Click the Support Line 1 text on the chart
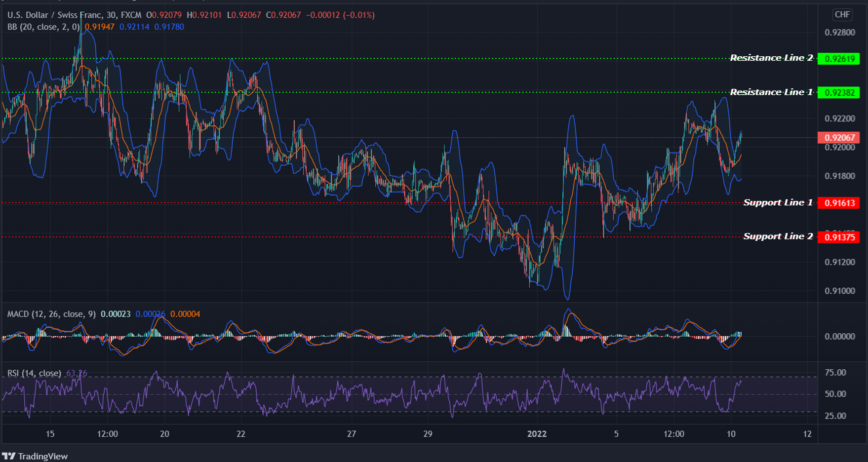Screen dimensions: 868x462 pos(777,202)
